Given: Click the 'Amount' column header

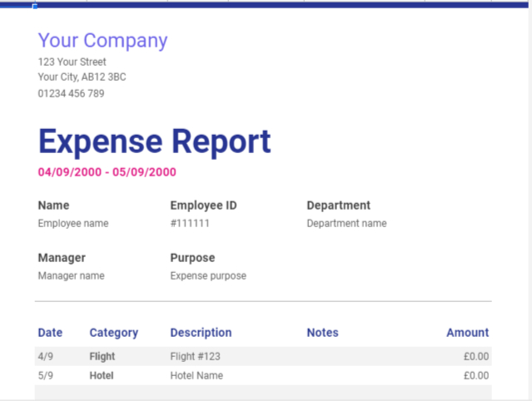Looking at the screenshot, I should coord(468,333).
